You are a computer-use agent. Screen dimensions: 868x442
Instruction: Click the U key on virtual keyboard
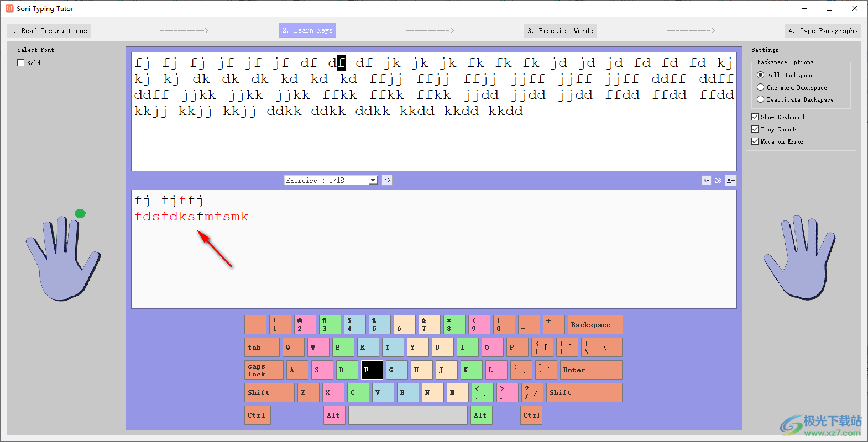click(443, 348)
